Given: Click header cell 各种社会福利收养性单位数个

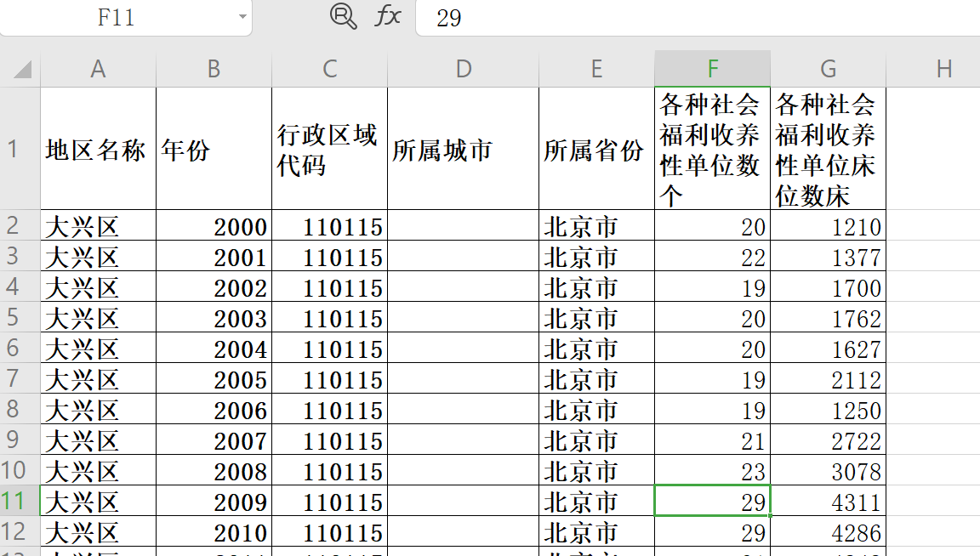Looking at the screenshot, I should [x=713, y=149].
